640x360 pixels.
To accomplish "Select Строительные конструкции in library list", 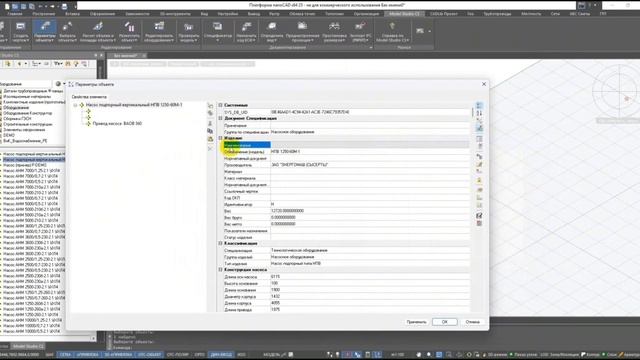I will point(28,124).
